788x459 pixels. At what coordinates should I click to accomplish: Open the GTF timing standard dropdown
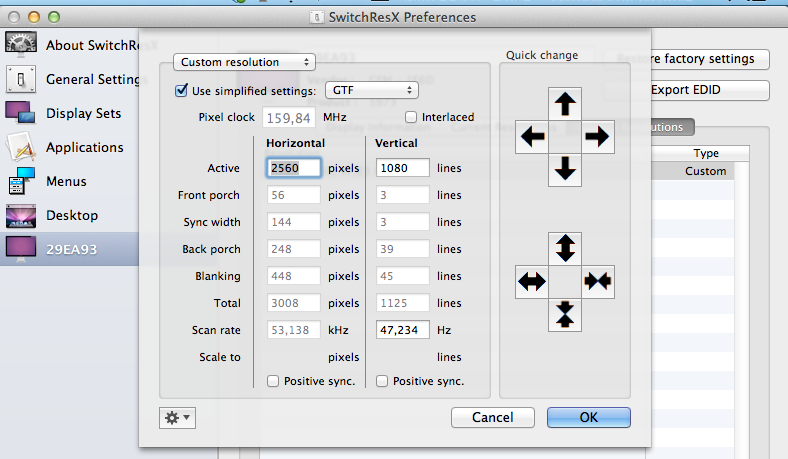coord(372,90)
